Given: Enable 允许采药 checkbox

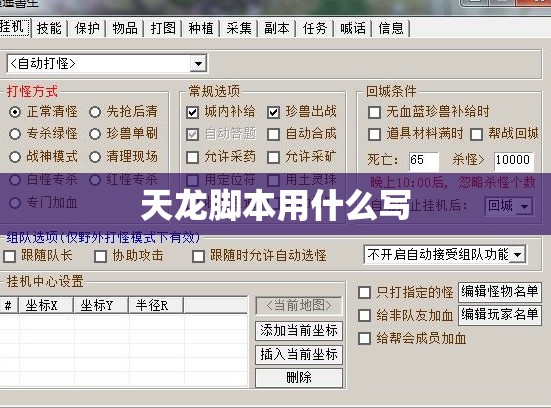Looking at the screenshot, I should click(x=192, y=157).
